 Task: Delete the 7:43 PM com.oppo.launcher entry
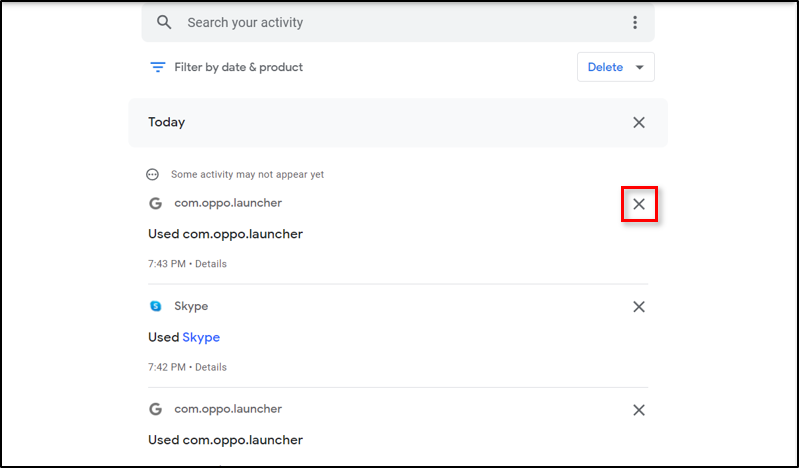pyautogui.click(x=639, y=205)
